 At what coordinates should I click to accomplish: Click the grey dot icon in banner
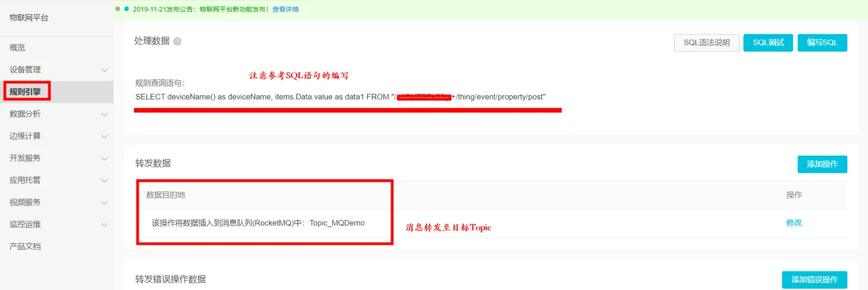[118, 9]
